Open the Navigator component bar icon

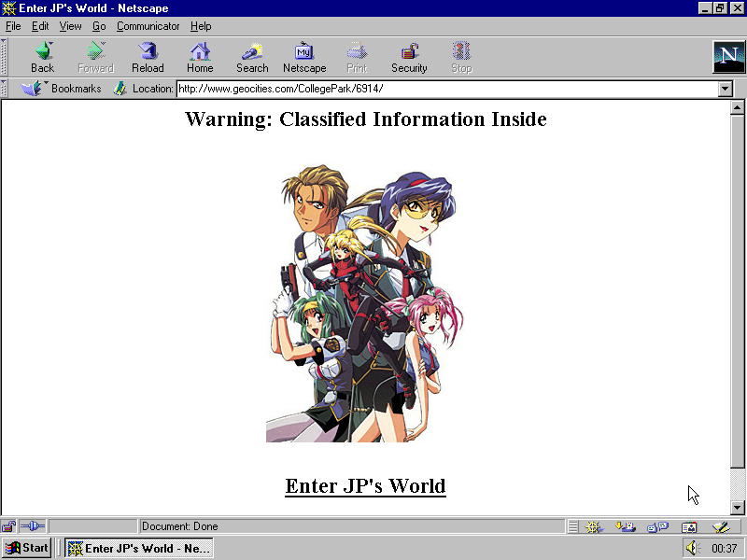(594, 526)
